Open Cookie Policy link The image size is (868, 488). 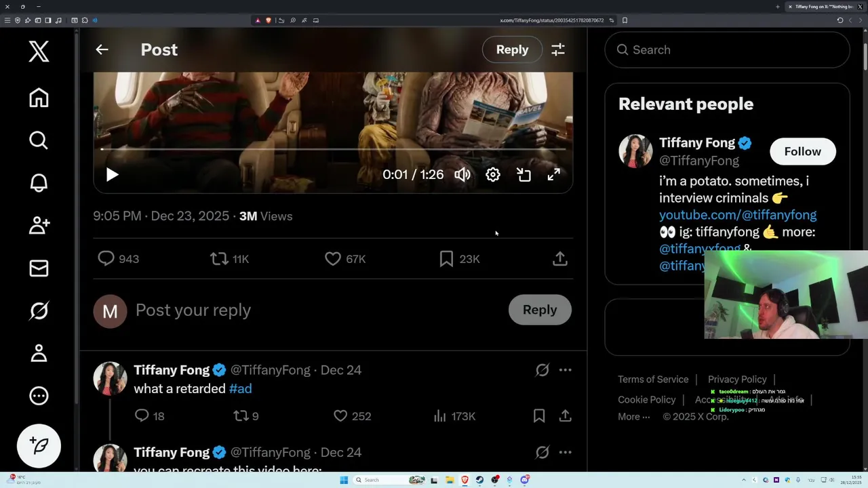[x=647, y=400]
